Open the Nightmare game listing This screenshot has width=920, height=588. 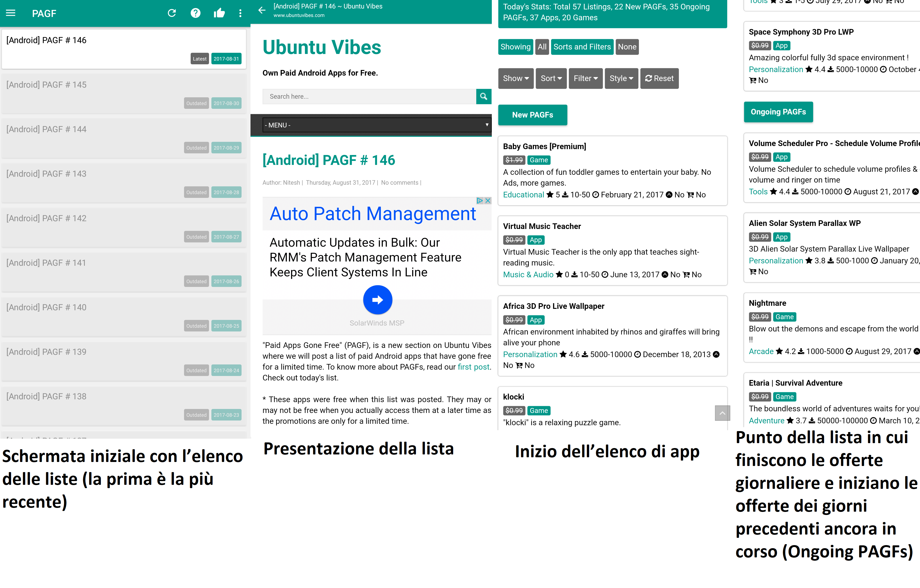(832, 327)
